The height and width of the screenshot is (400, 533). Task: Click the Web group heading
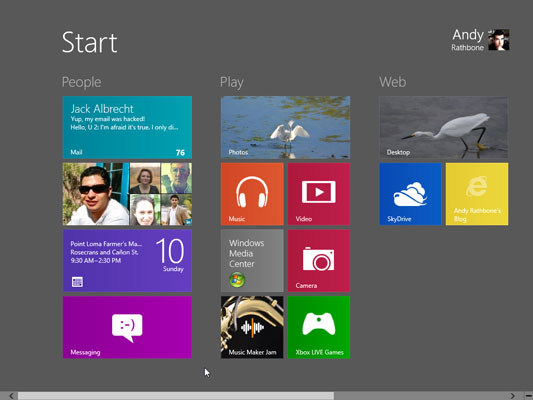[393, 82]
